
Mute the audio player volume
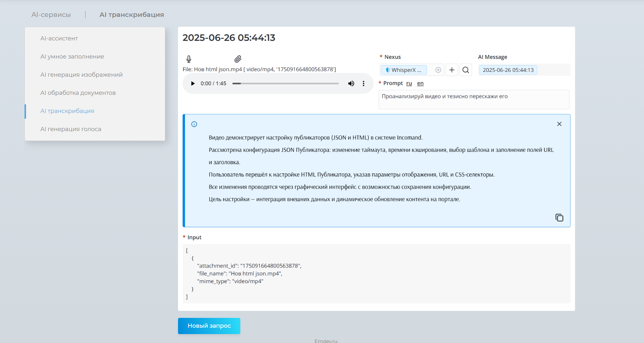351,83
